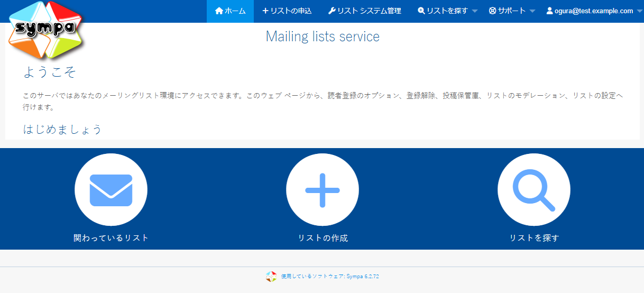
Task: Open the 関わっているリスト link
Action: [111, 238]
